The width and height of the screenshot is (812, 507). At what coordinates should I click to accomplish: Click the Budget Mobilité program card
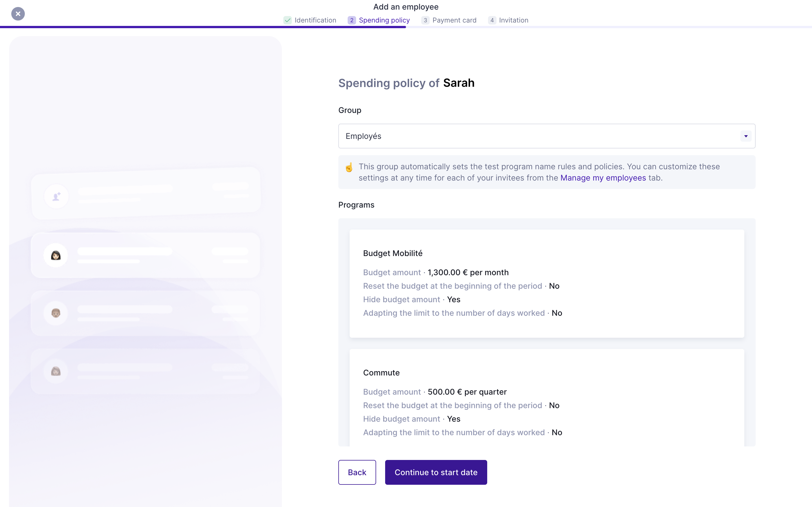546,283
